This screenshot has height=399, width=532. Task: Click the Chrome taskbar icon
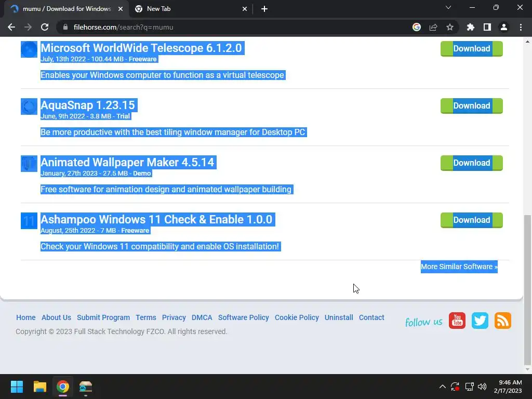[x=63, y=387]
